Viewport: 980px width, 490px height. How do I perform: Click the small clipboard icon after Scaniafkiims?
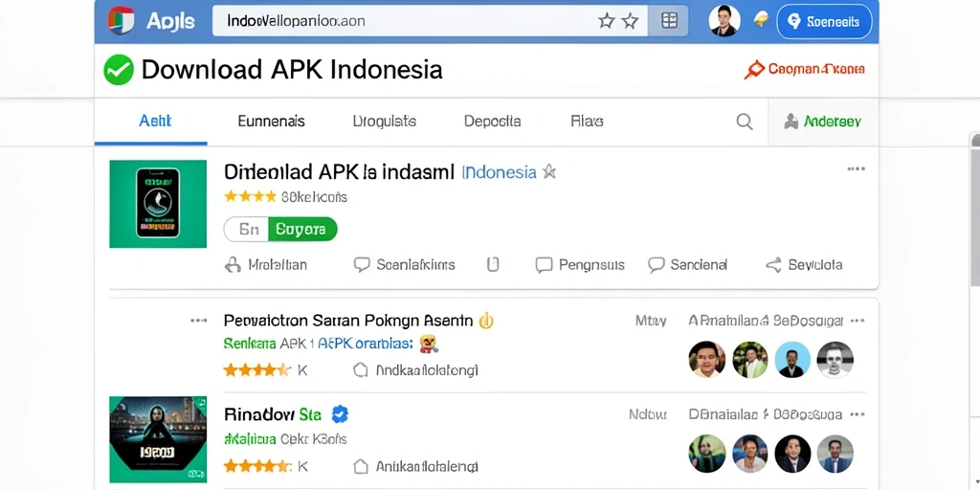point(493,265)
